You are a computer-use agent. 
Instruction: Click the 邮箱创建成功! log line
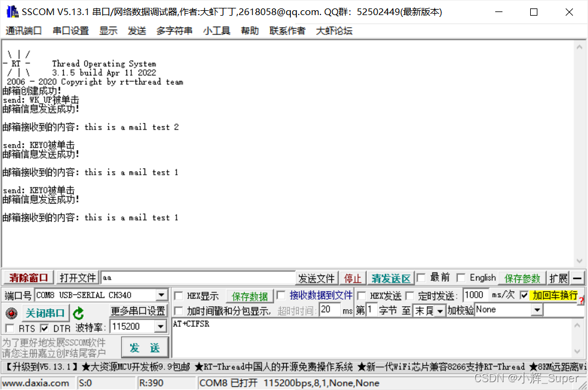[x=31, y=91]
